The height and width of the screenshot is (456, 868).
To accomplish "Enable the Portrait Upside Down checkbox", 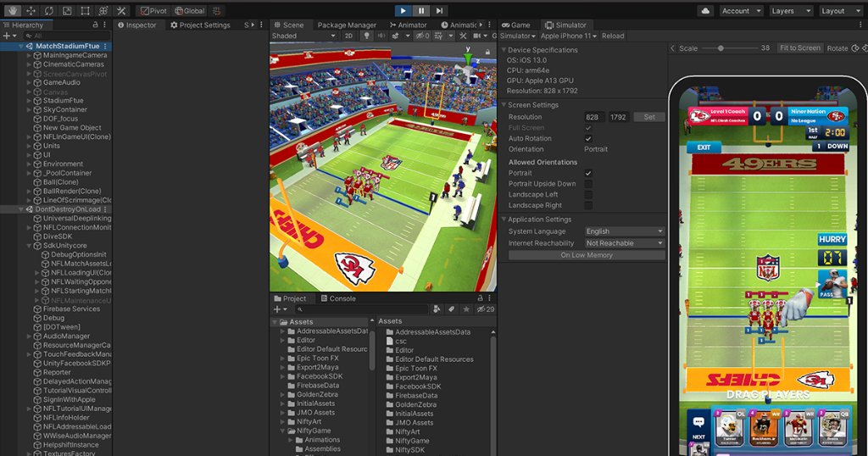I will click(x=588, y=184).
